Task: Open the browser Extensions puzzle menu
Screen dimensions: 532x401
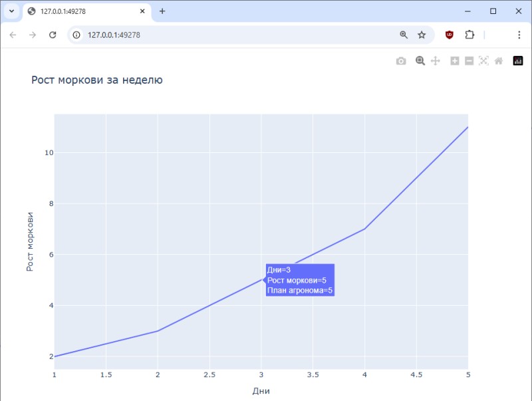Action: [x=469, y=35]
